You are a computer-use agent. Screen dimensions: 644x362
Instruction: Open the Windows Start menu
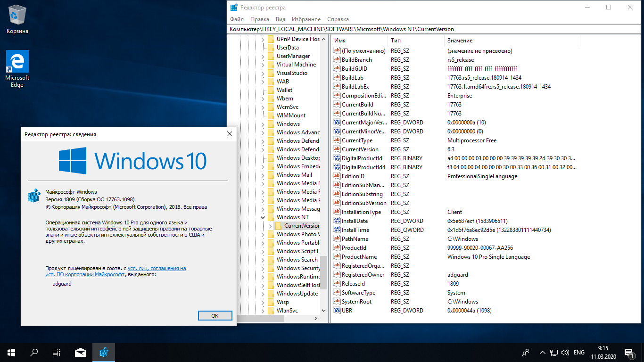[11, 352]
